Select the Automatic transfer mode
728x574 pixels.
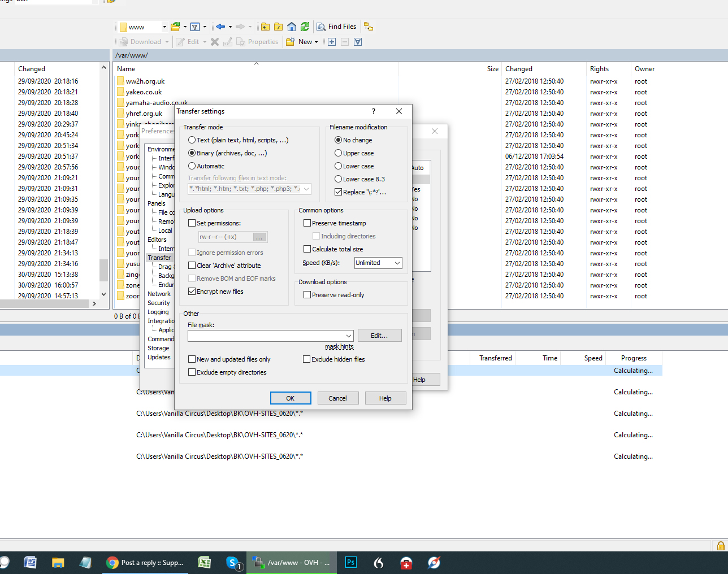192,166
